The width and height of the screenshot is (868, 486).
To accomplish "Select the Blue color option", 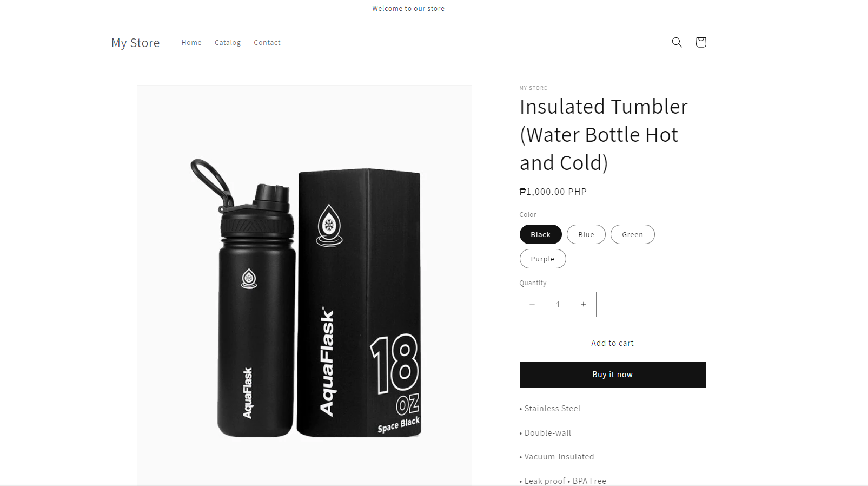I will (586, 234).
